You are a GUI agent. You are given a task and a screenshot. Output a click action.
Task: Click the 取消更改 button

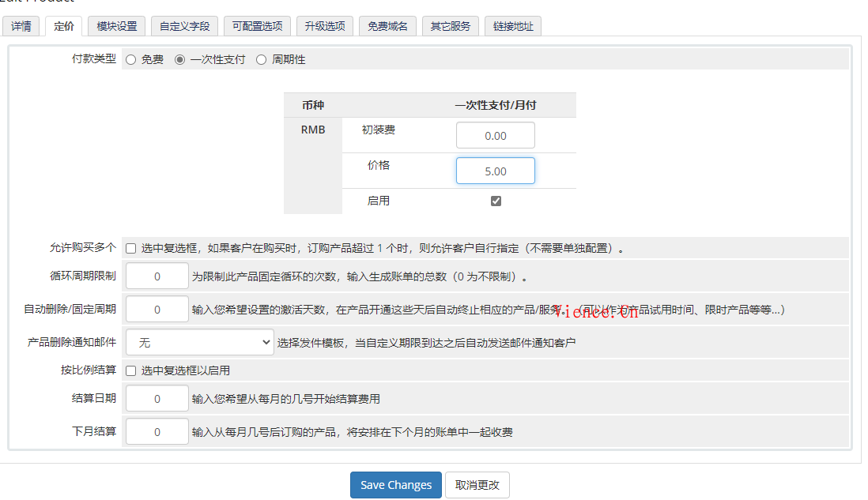477,485
